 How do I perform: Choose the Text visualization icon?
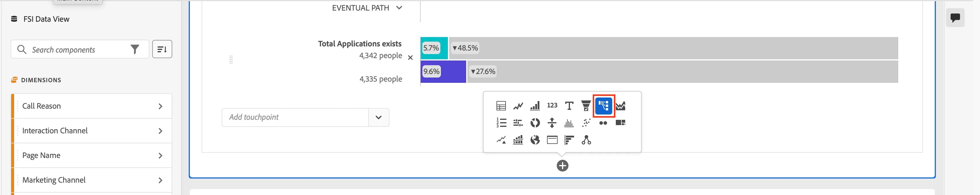pyautogui.click(x=569, y=106)
